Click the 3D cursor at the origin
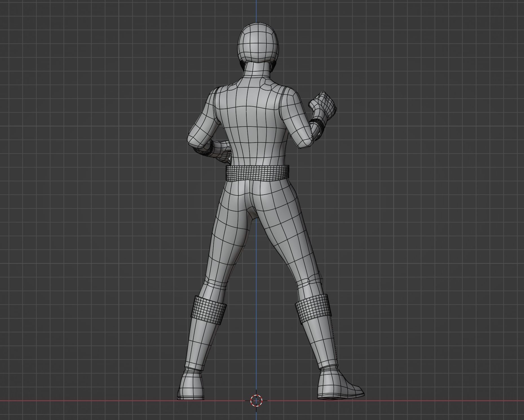 256,400
